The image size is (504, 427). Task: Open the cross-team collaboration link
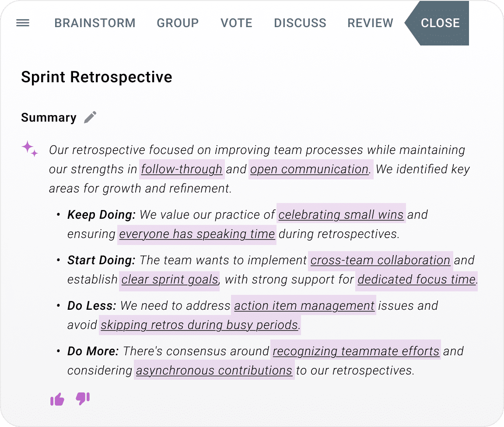(x=380, y=260)
